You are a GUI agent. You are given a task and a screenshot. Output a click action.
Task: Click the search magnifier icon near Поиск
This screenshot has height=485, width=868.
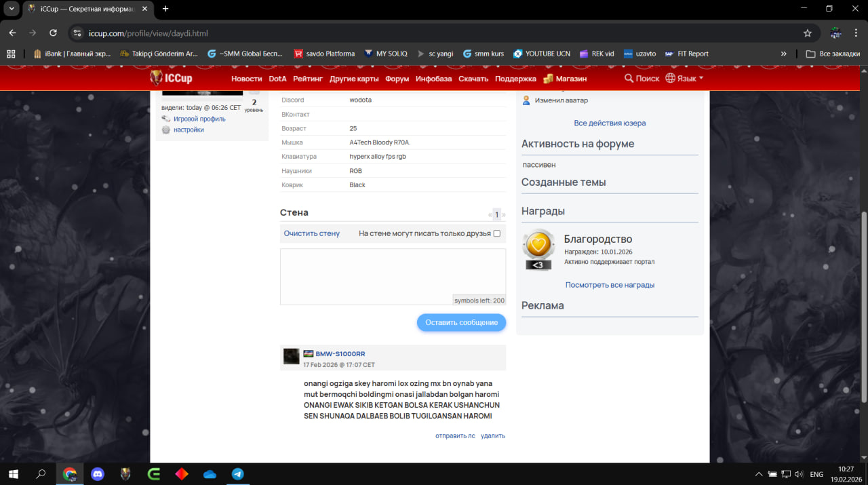629,79
